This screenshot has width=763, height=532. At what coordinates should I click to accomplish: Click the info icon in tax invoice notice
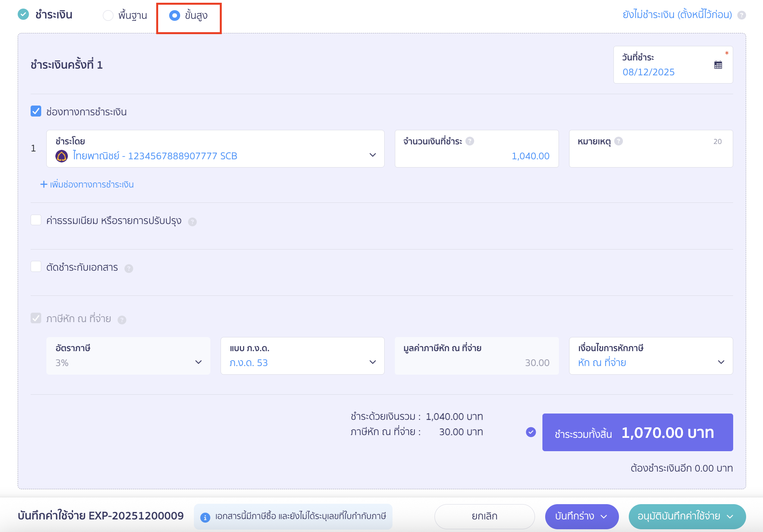point(205,517)
